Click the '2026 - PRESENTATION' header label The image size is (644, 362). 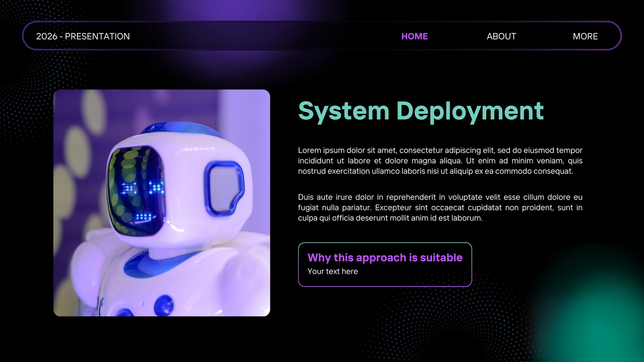tap(83, 36)
